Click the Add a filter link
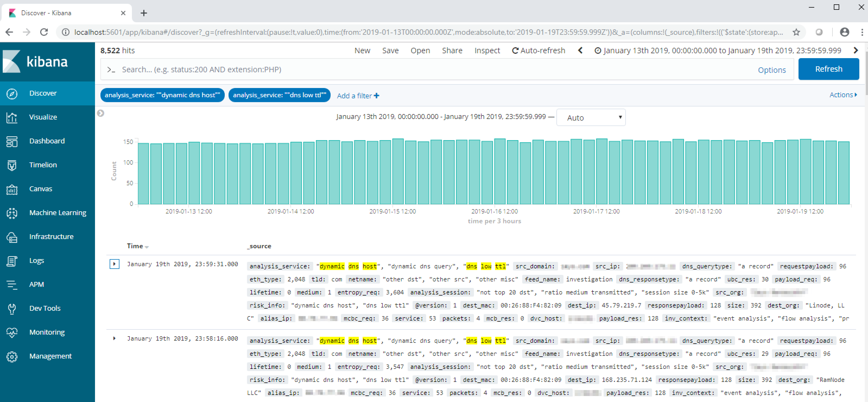Screen dimensions: 868x402 click(358, 96)
